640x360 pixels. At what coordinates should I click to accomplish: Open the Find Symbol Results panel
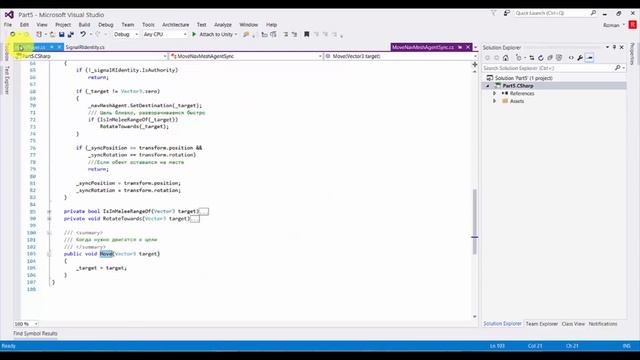[35, 333]
